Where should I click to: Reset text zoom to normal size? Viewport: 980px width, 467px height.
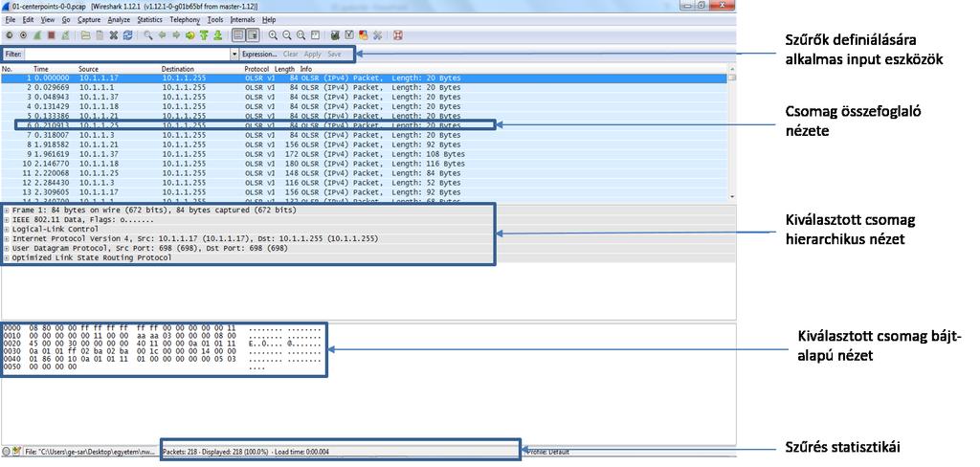(301, 35)
